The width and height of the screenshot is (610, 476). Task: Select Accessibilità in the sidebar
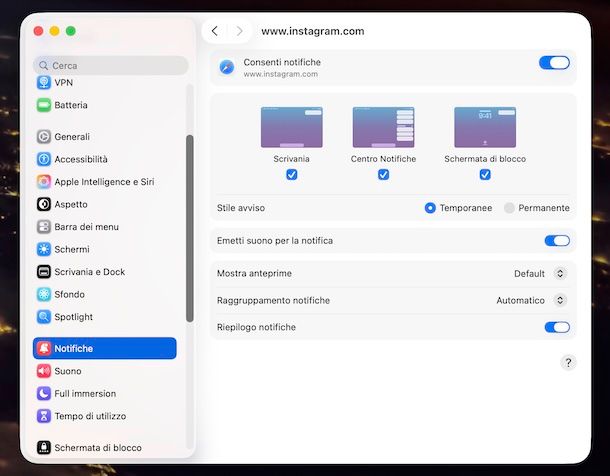pos(105,159)
